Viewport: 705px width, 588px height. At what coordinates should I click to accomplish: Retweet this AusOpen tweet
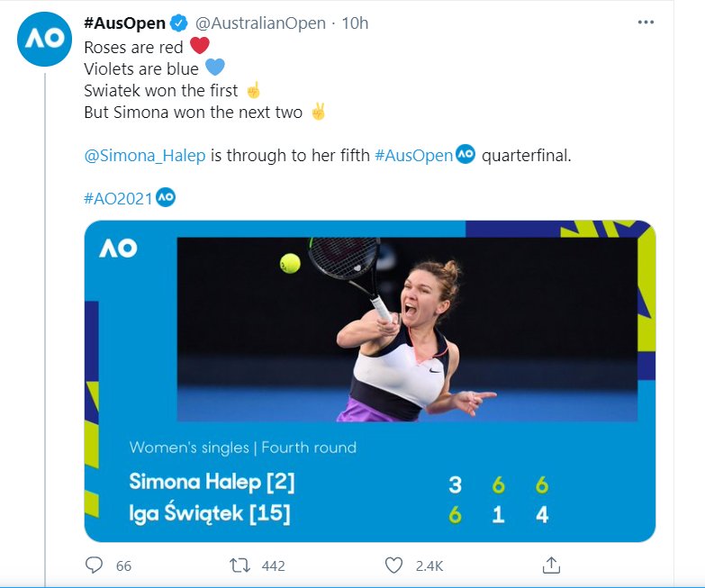pyautogui.click(x=240, y=565)
